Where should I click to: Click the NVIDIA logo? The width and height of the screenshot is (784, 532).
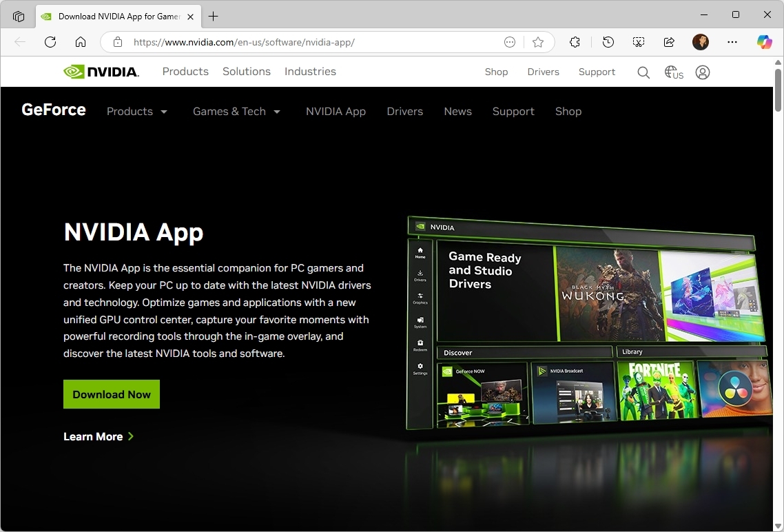coord(101,72)
